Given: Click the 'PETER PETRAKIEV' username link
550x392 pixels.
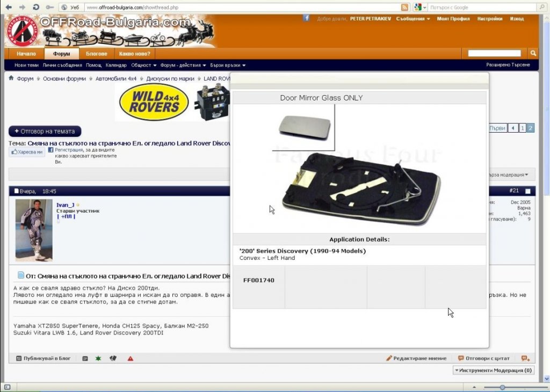Looking at the screenshot, I should coord(371,19).
